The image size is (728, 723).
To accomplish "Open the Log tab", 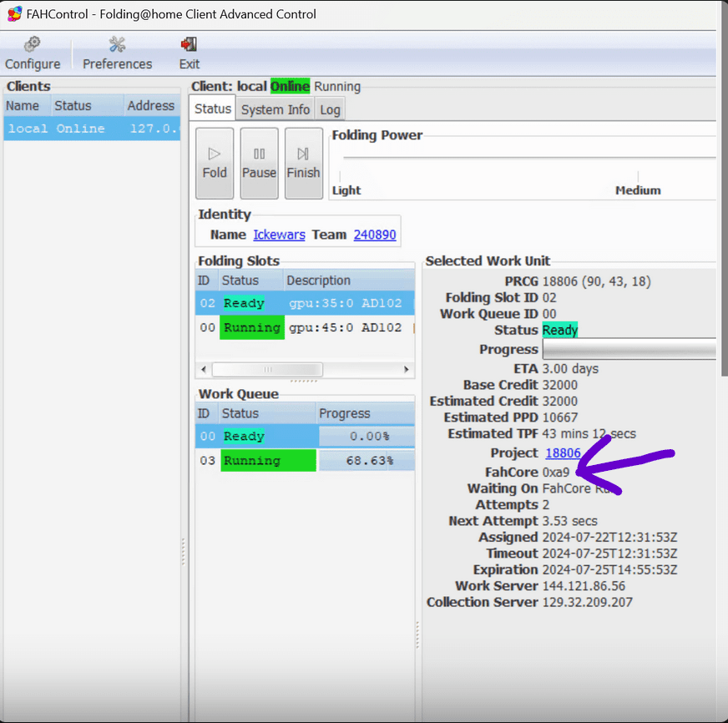I will [x=330, y=109].
